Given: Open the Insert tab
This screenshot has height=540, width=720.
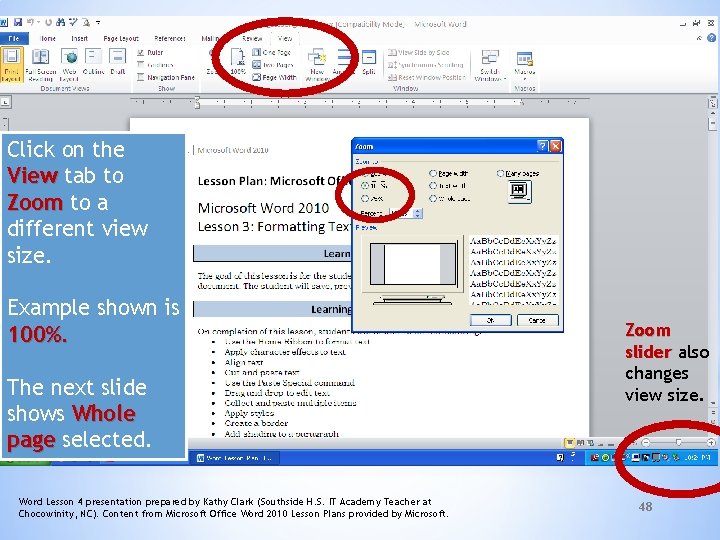Looking at the screenshot, I should [79, 38].
